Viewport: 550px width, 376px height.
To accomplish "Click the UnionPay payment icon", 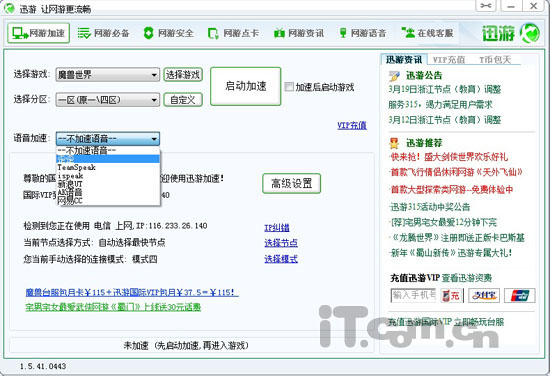I will coord(520,295).
